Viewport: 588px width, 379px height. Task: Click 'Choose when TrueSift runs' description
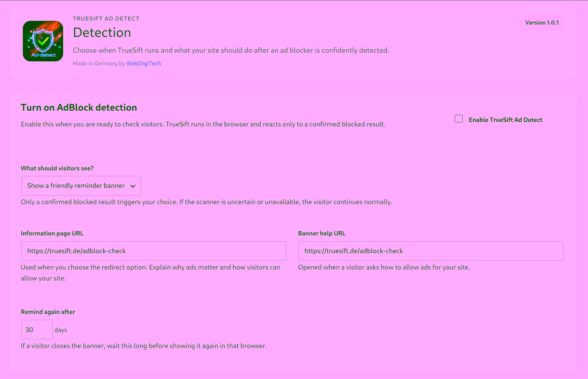[231, 50]
